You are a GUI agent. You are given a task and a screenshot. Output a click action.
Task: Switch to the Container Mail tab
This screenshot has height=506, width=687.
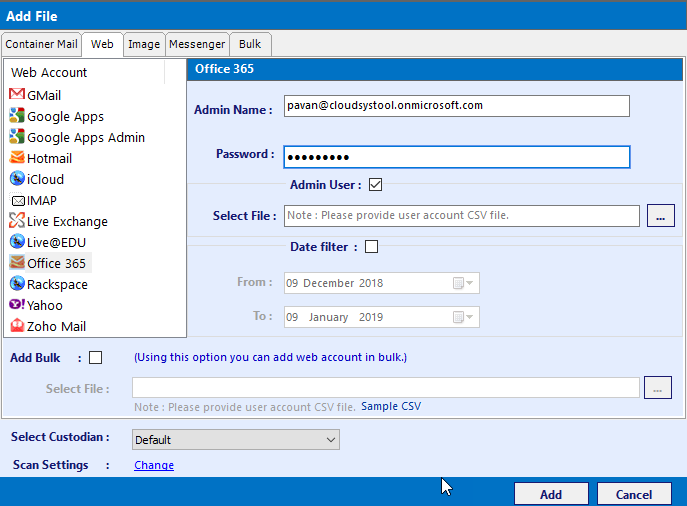(41, 44)
